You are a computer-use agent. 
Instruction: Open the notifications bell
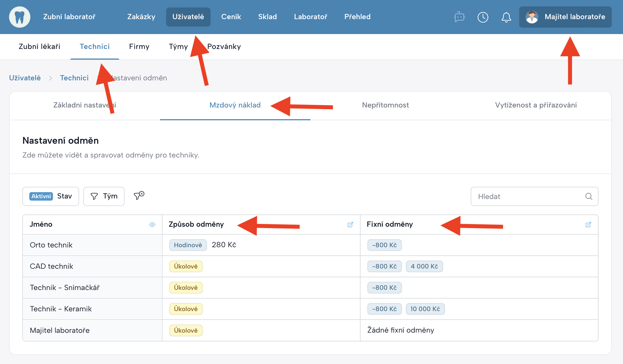tap(506, 17)
